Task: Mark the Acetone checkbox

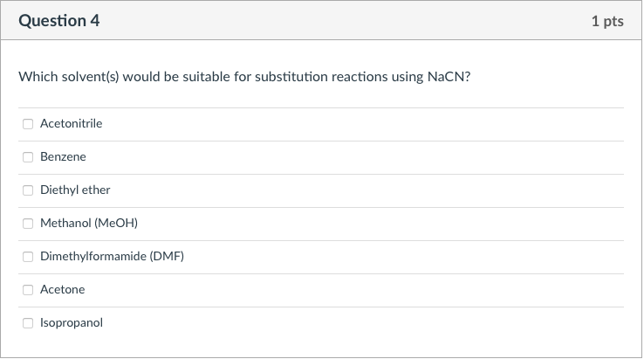Action: [28, 290]
